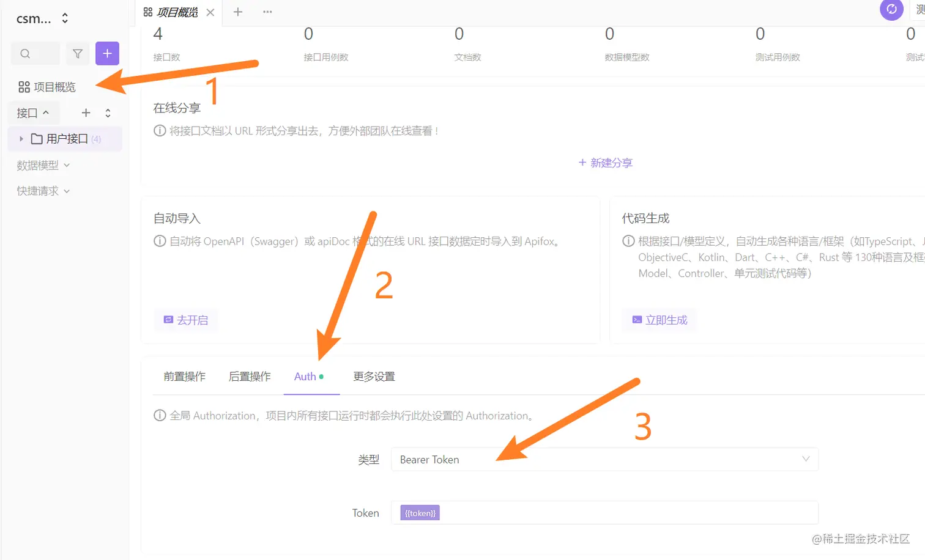The image size is (925, 560).
Task: Click info icon beside 全局 Authorization text
Action: pyautogui.click(x=160, y=416)
